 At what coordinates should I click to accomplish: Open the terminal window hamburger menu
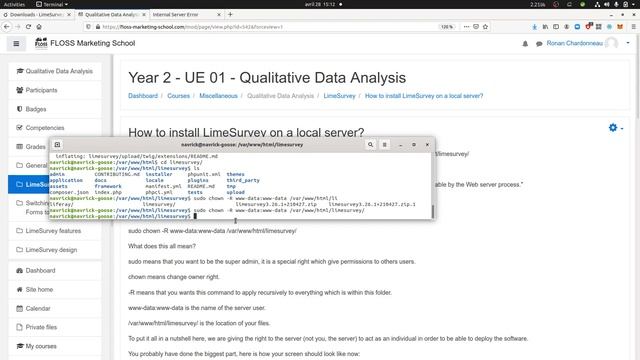pyautogui.click(x=384, y=144)
